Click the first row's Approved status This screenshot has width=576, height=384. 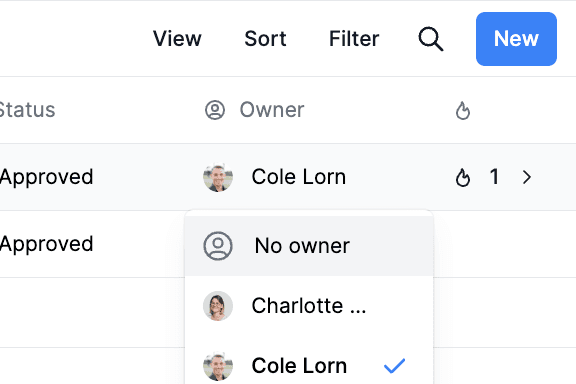pos(46,177)
